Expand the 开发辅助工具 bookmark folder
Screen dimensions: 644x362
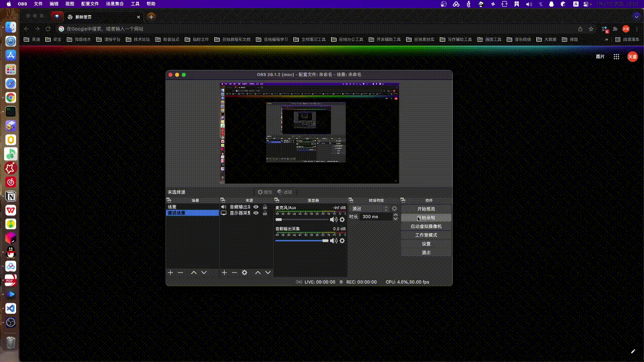[385, 39]
